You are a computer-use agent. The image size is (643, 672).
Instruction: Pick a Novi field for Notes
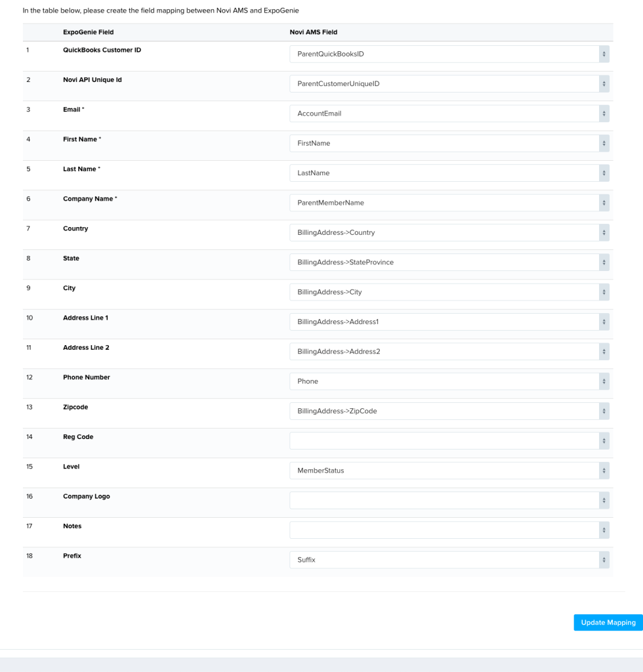pyautogui.click(x=449, y=530)
